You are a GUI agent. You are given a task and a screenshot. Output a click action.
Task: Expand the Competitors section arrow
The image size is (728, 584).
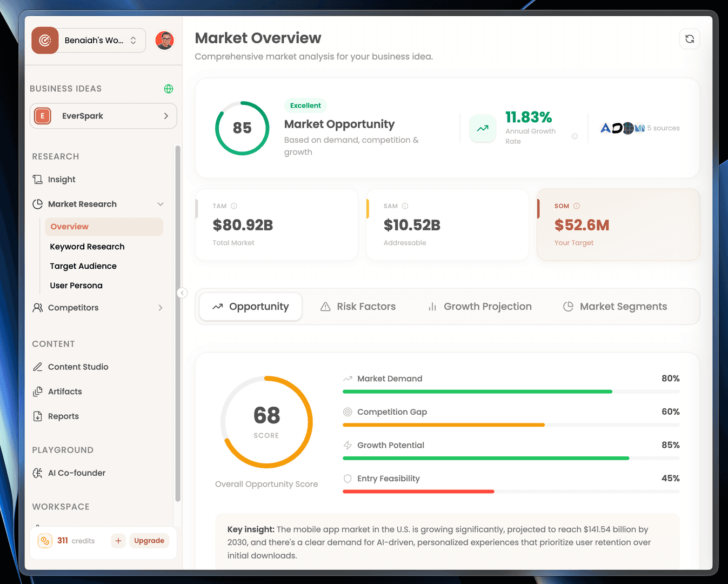pos(161,308)
